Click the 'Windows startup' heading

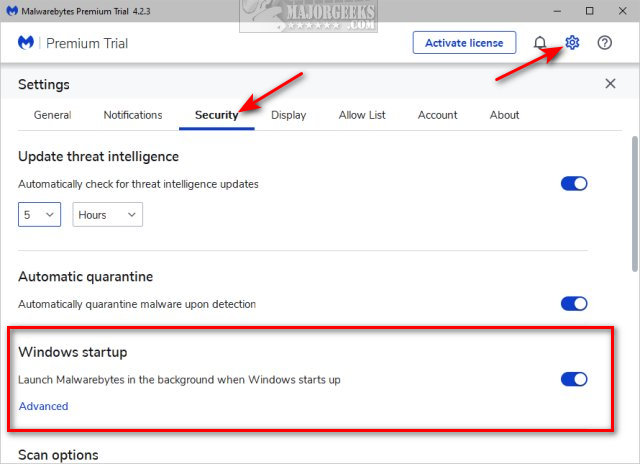pyautogui.click(x=73, y=352)
